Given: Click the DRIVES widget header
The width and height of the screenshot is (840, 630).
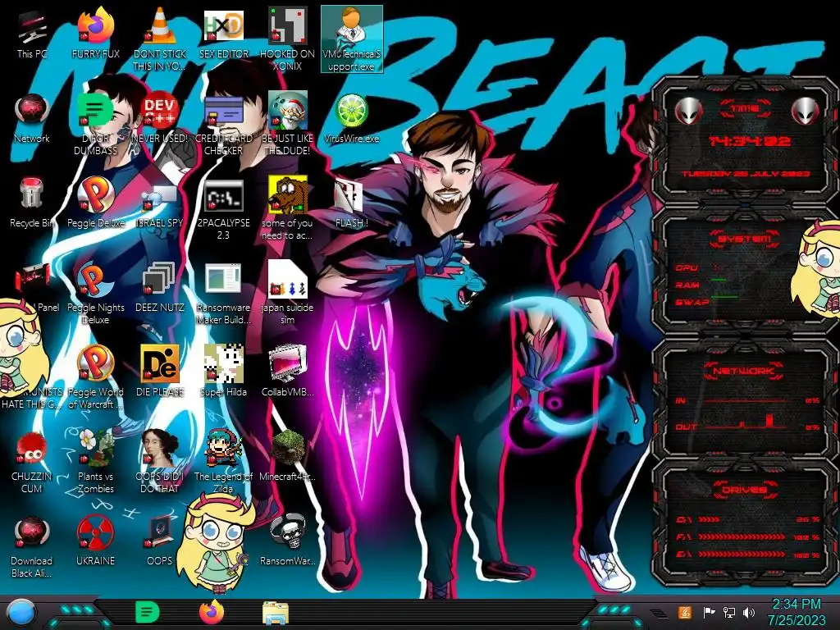Looking at the screenshot, I should 745,489.
